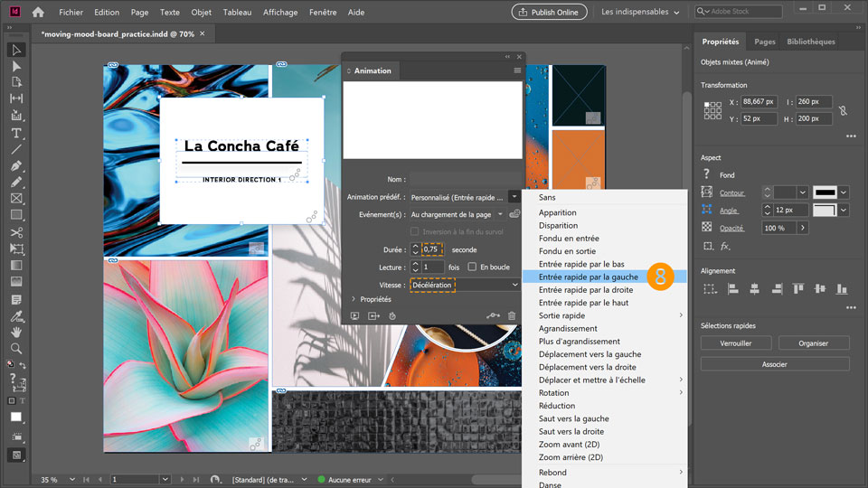Select the Pen tool
This screenshot has height=488, width=868.
tap(16, 166)
